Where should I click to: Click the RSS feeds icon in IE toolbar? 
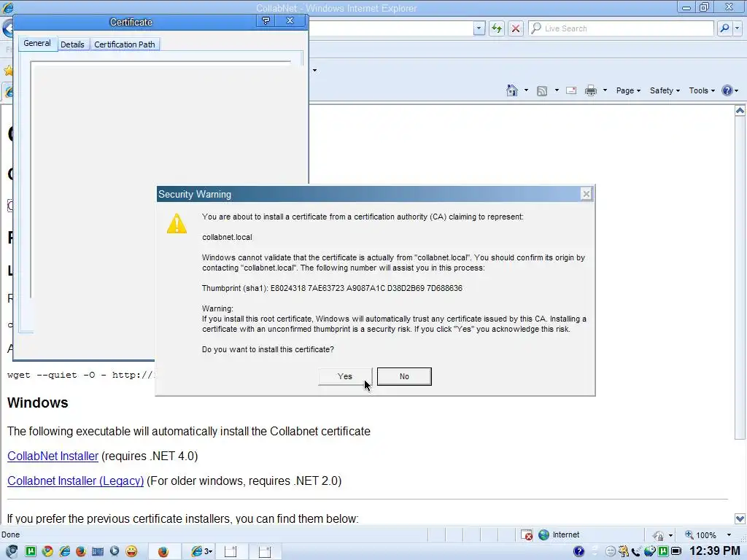click(x=542, y=91)
